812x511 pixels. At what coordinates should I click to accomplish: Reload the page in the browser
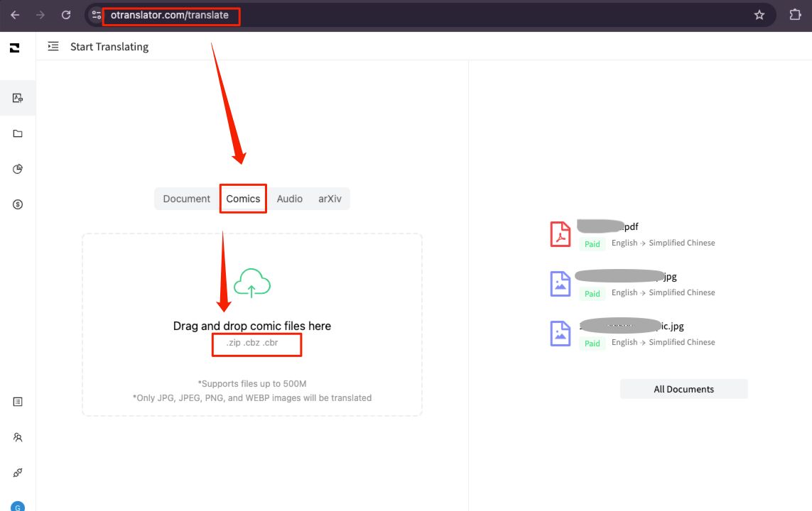pyautogui.click(x=66, y=15)
